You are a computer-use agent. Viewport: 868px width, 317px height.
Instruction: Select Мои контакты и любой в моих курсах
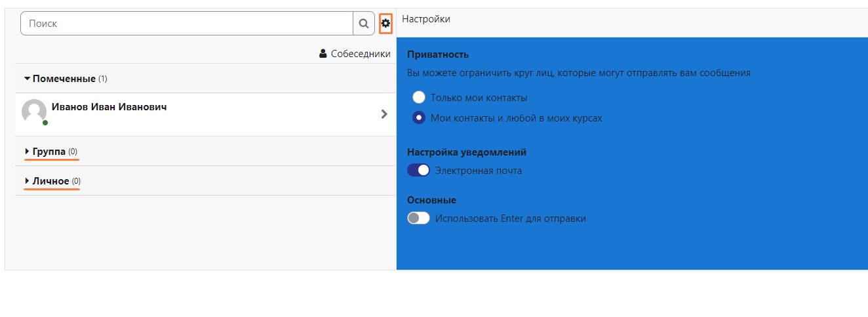tap(419, 118)
